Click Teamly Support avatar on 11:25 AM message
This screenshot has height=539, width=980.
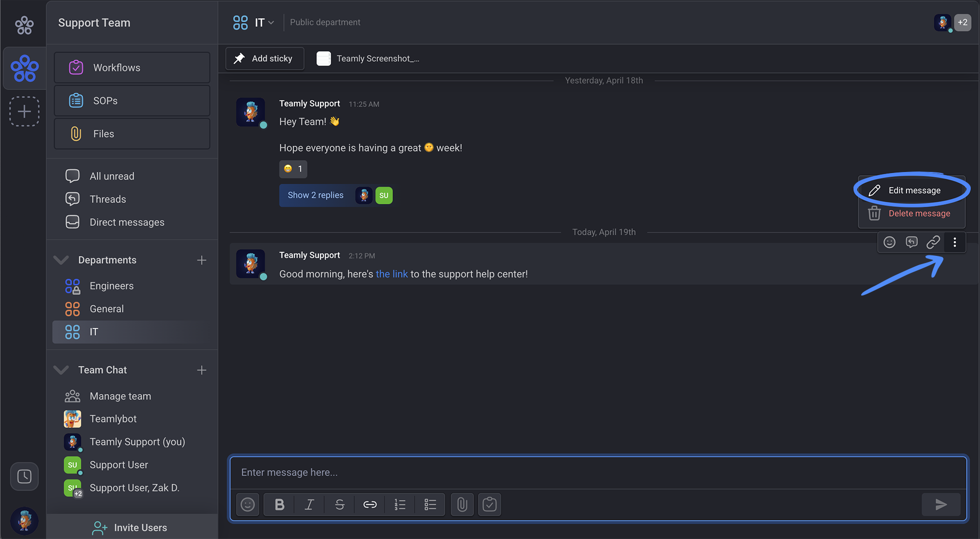(251, 112)
